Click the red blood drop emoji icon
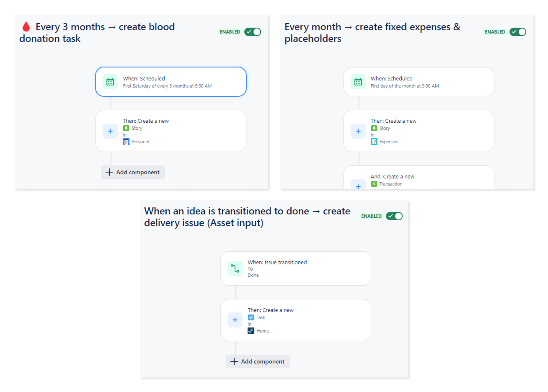Image resolution: width=548 pixels, height=392 pixels. (26, 27)
